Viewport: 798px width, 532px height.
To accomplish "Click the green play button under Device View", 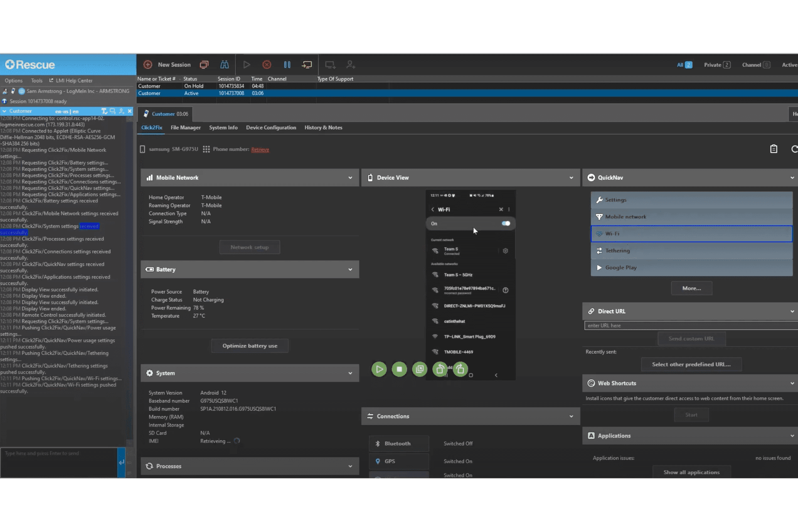I will 379,369.
